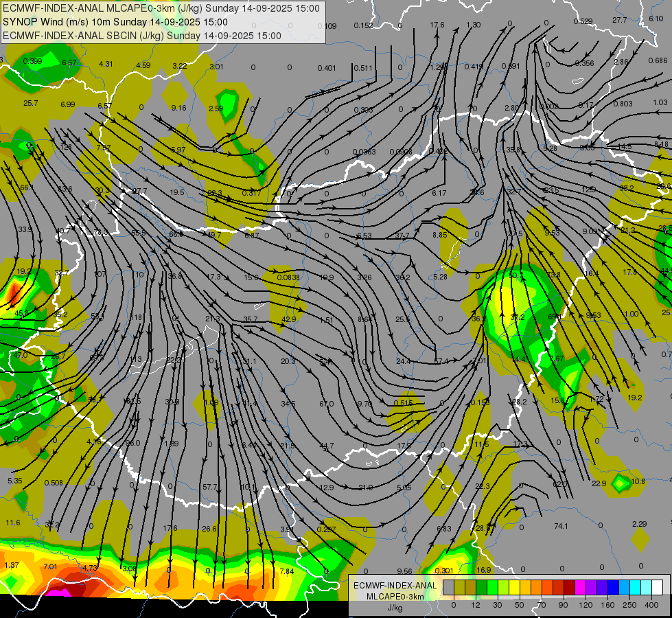672x618 pixels.
Task: Click the '34.5' map value
Action: pos(288,404)
